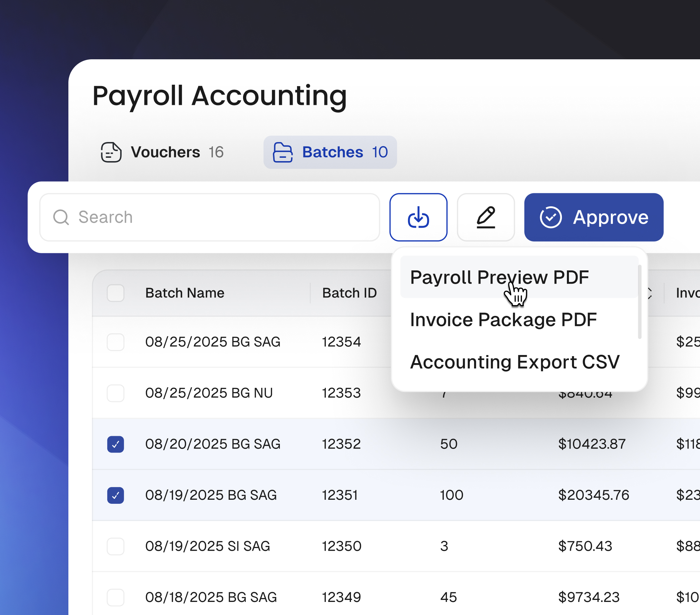Click the pencil edit icon button
Screen dimensions: 700x615
pyautogui.click(x=486, y=217)
